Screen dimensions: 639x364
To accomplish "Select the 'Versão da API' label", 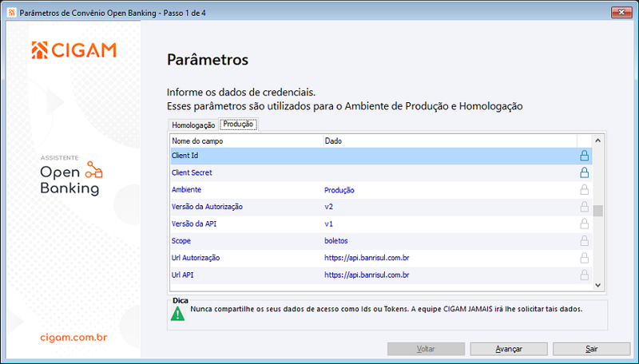I will coord(194,224).
